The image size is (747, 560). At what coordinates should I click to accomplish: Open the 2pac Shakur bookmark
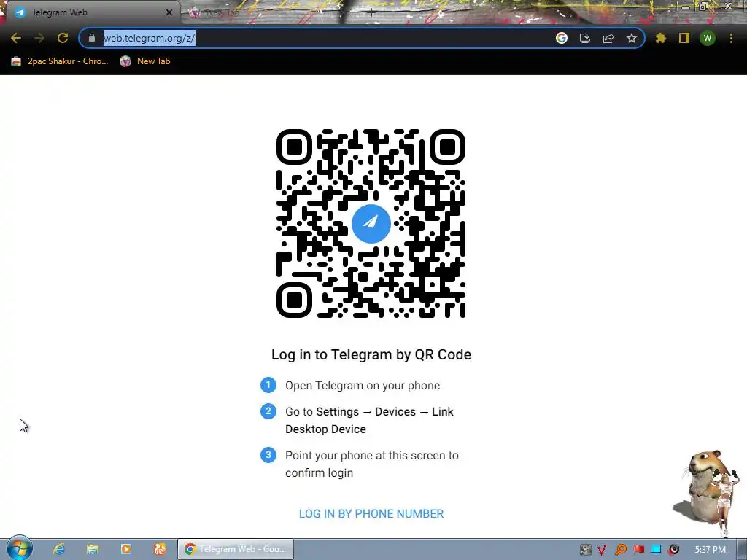[60, 61]
